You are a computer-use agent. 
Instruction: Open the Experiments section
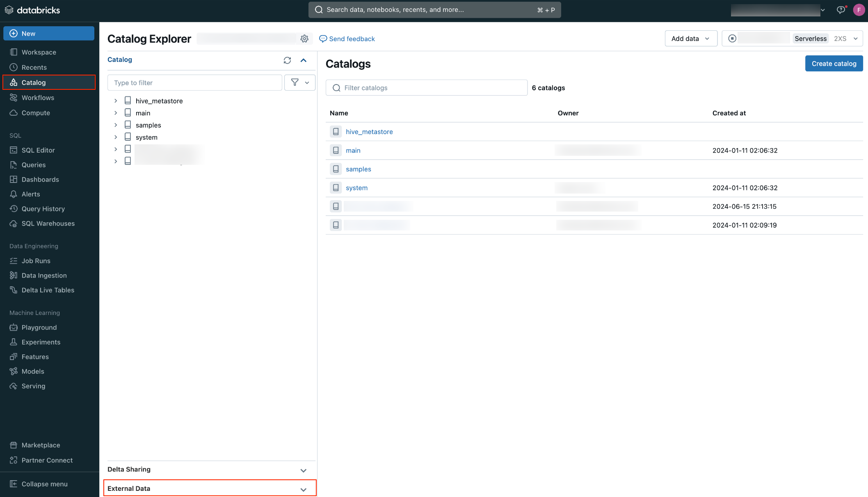click(41, 342)
